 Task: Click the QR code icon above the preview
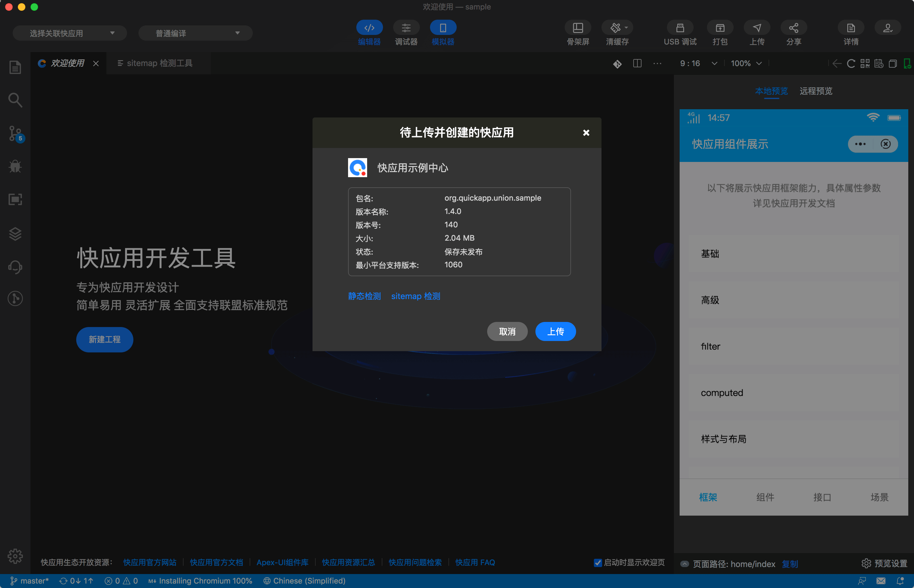865,64
